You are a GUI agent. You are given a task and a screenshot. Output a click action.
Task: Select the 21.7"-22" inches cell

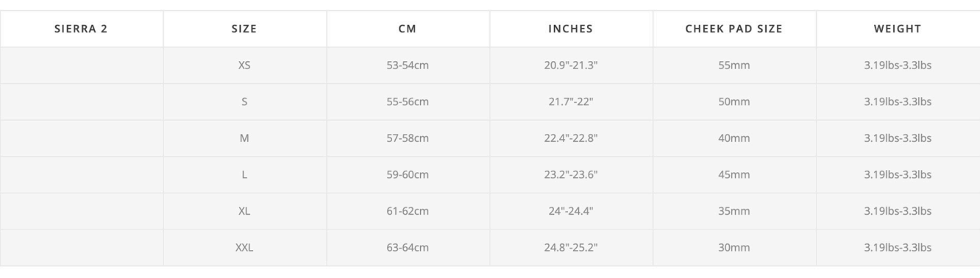click(x=571, y=101)
